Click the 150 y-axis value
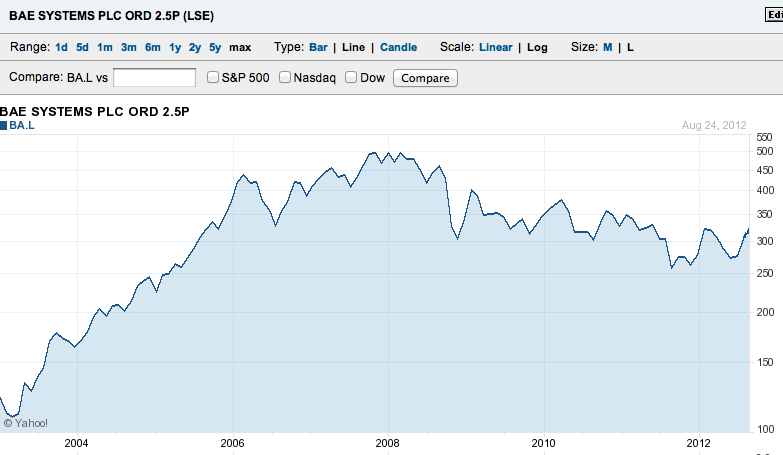This screenshot has width=783, height=455. pos(765,362)
